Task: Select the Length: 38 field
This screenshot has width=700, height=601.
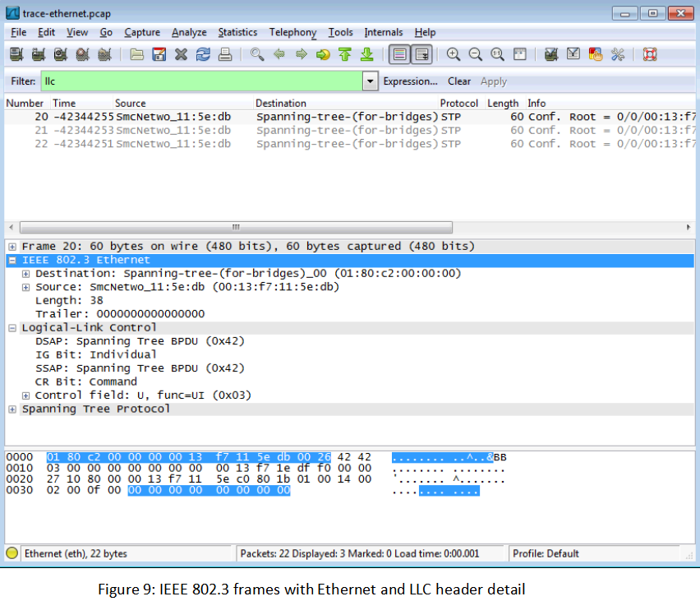Action: [69, 301]
